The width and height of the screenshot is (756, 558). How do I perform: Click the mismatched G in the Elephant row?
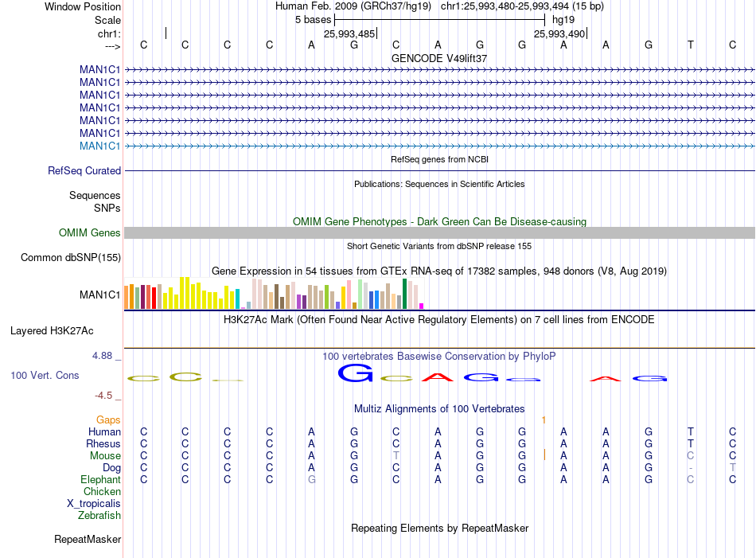coord(312,480)
